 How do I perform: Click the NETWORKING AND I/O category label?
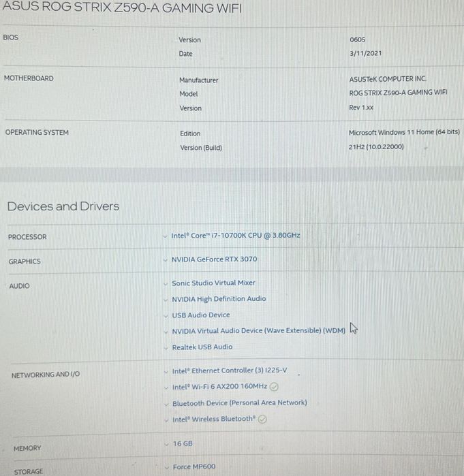[46, 375]
